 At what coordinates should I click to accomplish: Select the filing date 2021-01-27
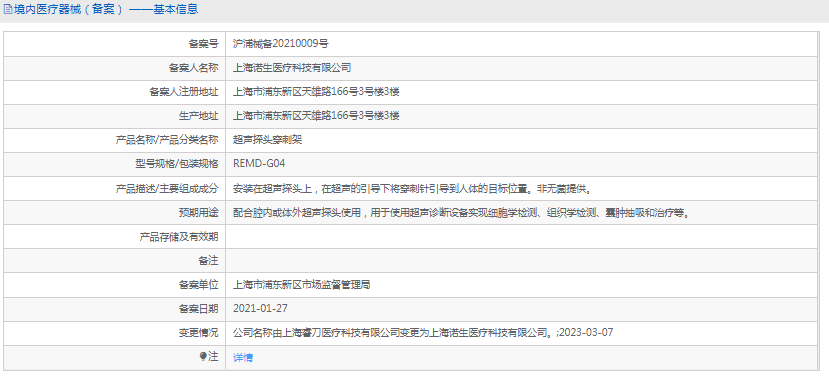point(261,309)
